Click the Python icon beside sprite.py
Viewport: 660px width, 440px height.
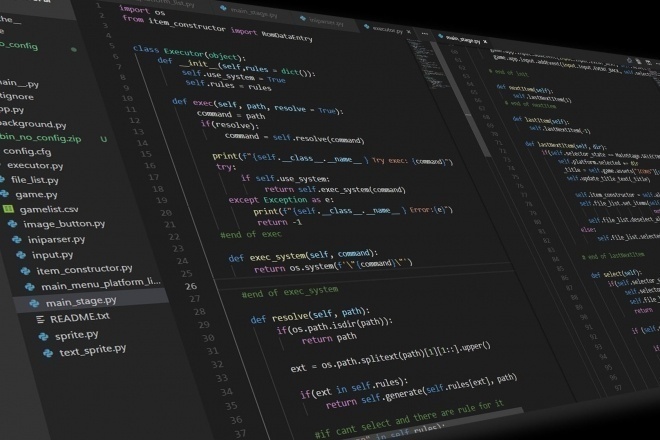[x=43, y=336]
